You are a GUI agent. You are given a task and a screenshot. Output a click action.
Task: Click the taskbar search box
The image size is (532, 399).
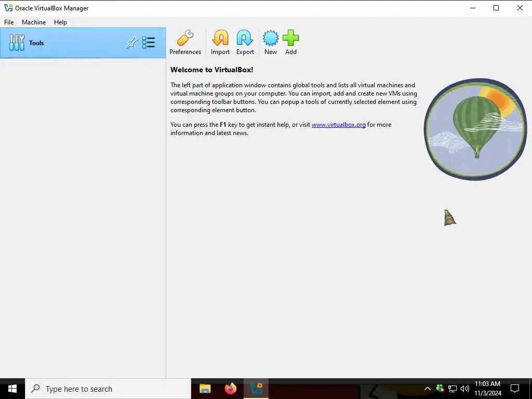tap(108, 389)
